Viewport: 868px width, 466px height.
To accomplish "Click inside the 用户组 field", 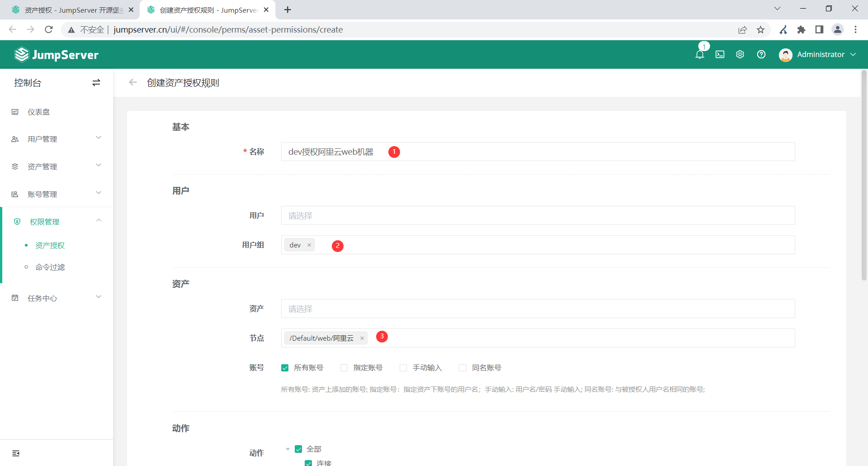I will (538, 245).
